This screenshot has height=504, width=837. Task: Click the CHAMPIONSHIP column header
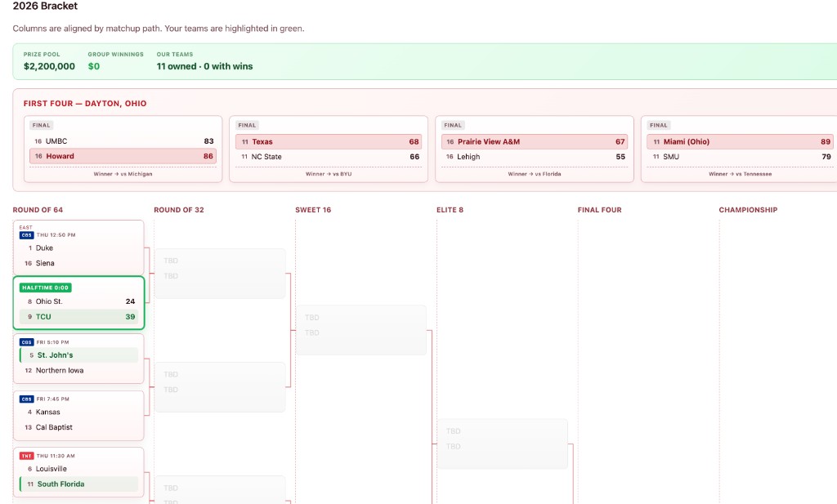(x=748, y=210)
